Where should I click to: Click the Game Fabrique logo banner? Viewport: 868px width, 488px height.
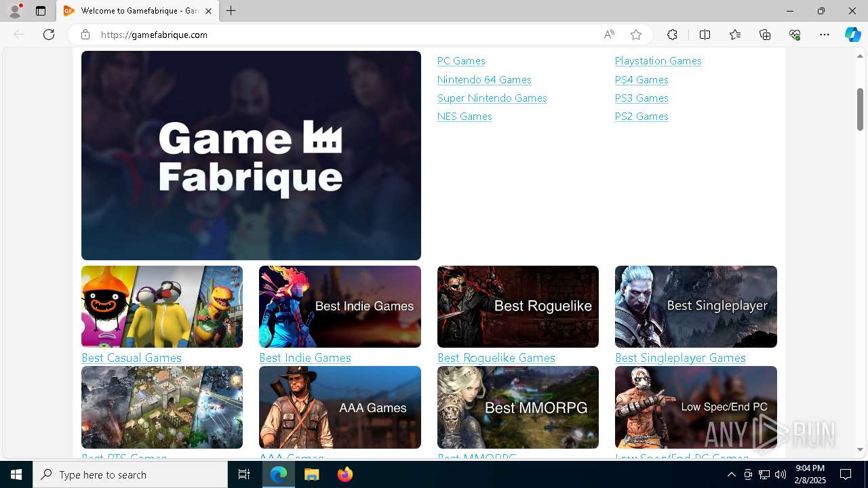coord(251,155)
